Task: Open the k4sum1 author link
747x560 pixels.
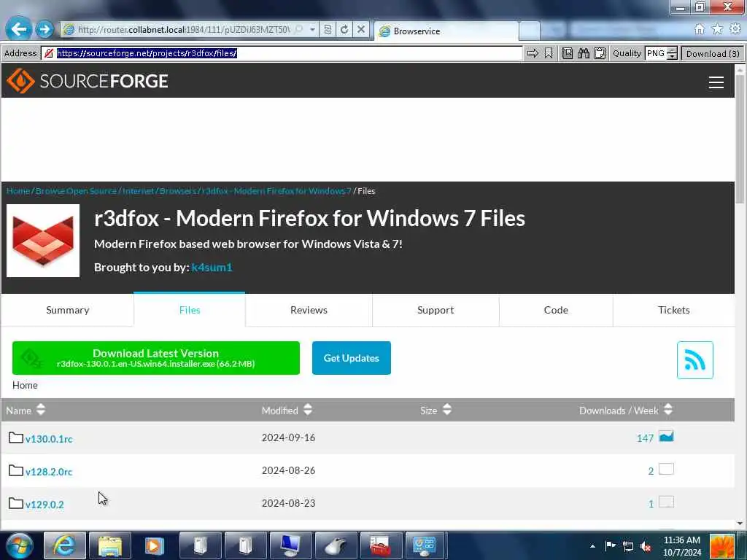Action: tap(212, 267)
